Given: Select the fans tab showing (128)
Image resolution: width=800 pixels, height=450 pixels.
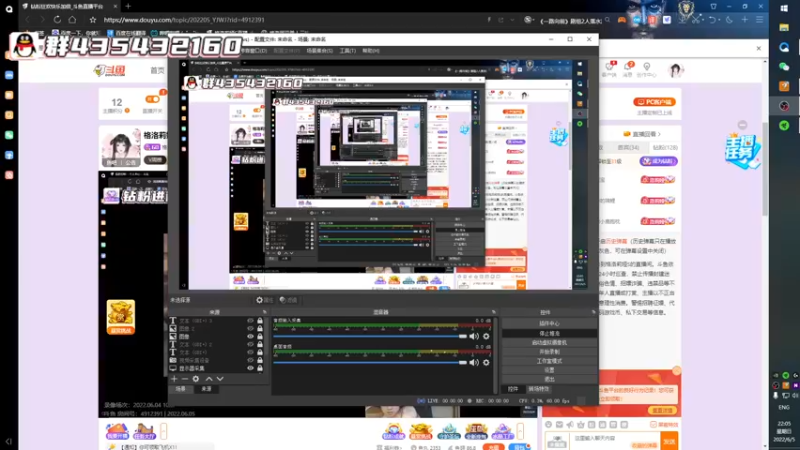Looking at the screenshot, I should (x=665, y=147).
